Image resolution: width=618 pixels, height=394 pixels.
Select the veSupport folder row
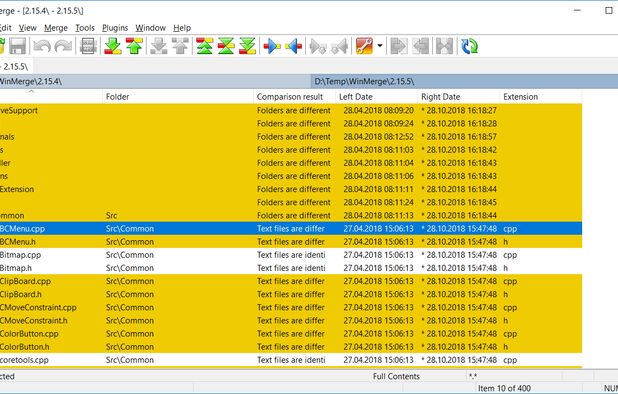point(291,110)
